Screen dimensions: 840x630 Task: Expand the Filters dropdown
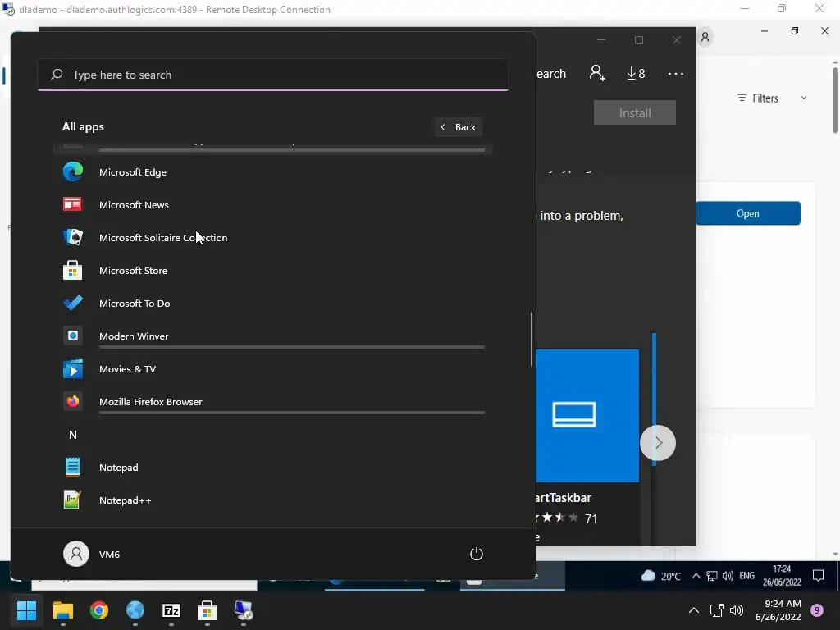coord(772,98)
